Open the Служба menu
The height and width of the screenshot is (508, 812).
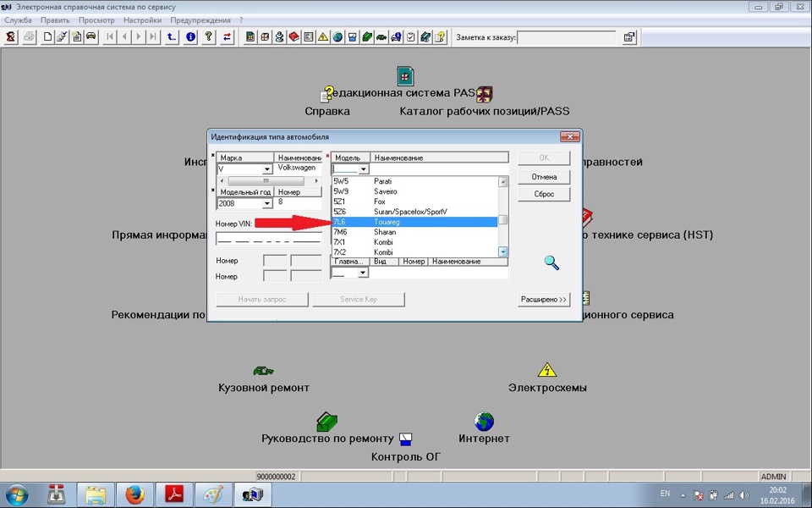click(18, 20)
